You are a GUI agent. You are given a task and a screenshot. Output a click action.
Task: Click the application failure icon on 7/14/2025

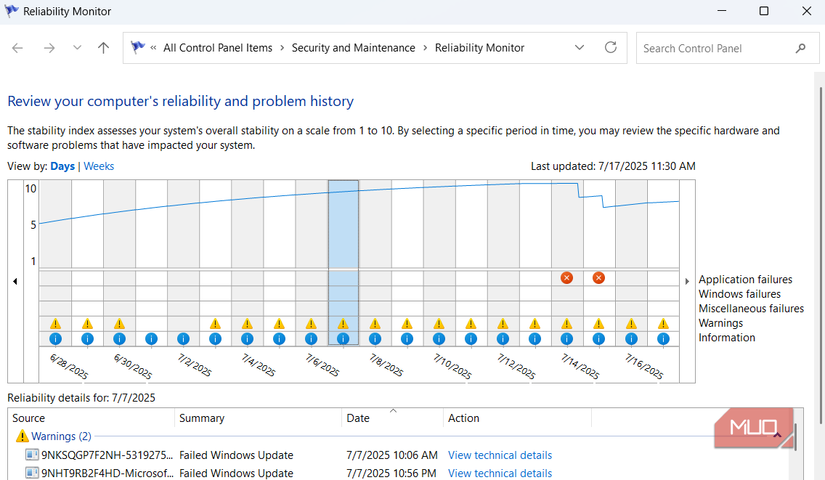tap(567, 278)
